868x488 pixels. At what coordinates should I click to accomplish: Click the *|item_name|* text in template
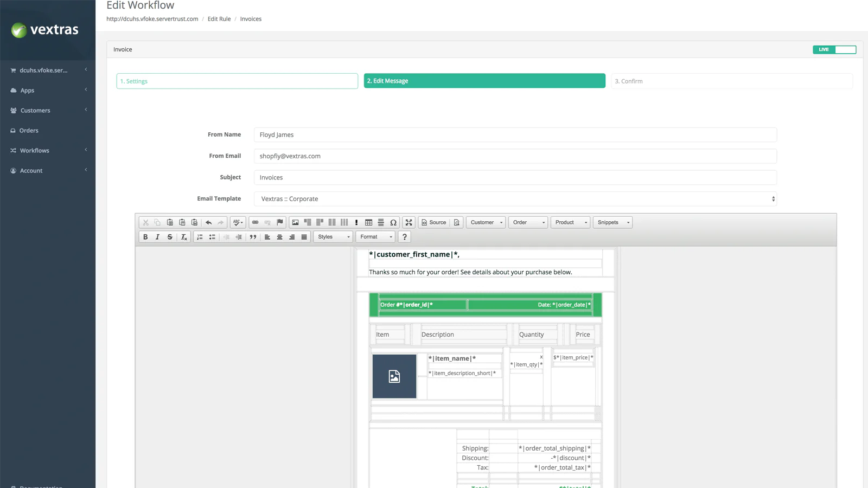tap(452, 358)
